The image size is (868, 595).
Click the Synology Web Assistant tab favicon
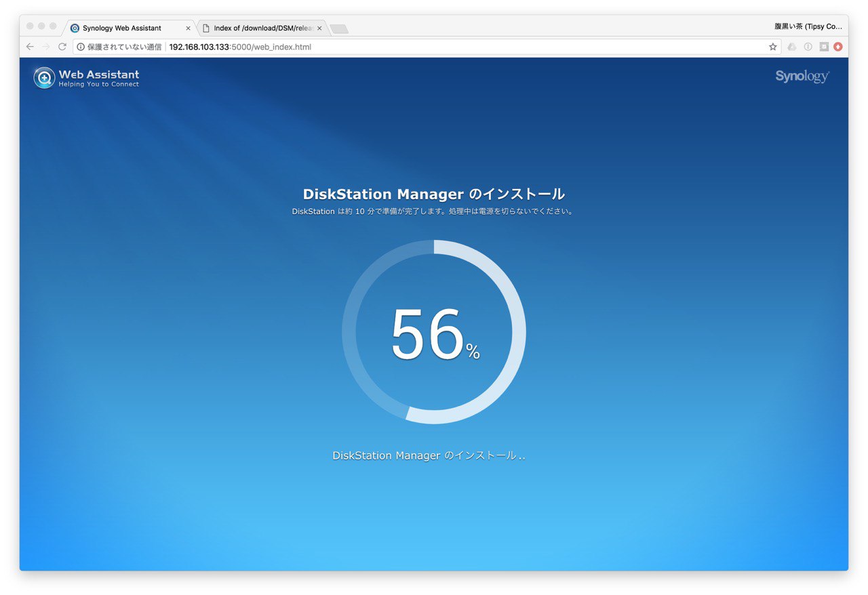point(75,28)
